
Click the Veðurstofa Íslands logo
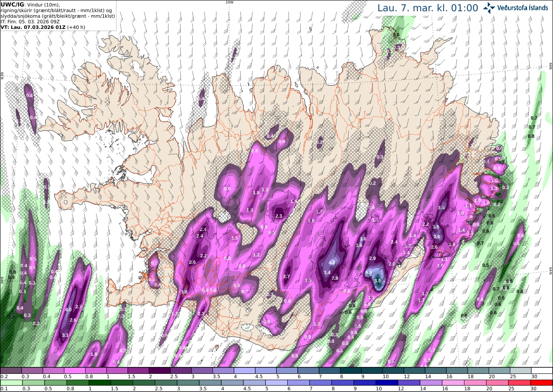[516, 8]
